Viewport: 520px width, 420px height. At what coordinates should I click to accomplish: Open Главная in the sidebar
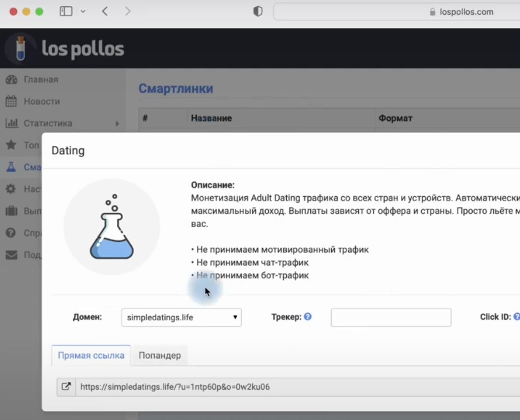click(41, 79)
